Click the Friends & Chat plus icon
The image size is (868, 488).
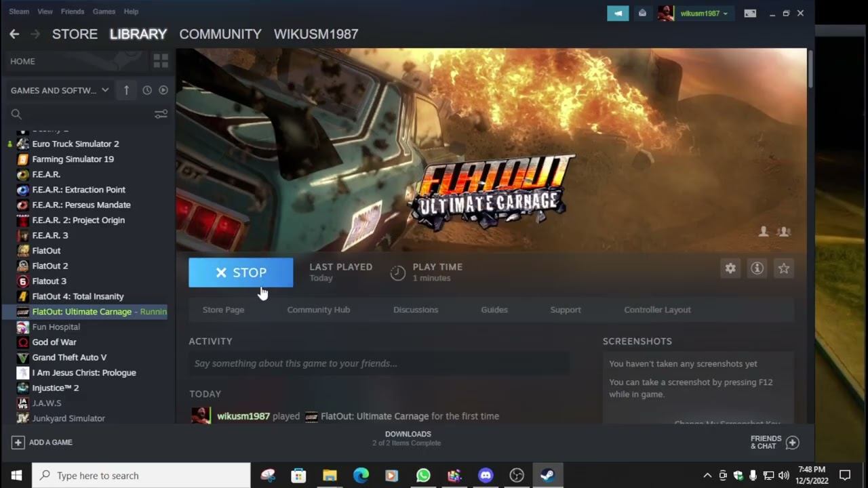pyautogui.click(x=792, y=443)
